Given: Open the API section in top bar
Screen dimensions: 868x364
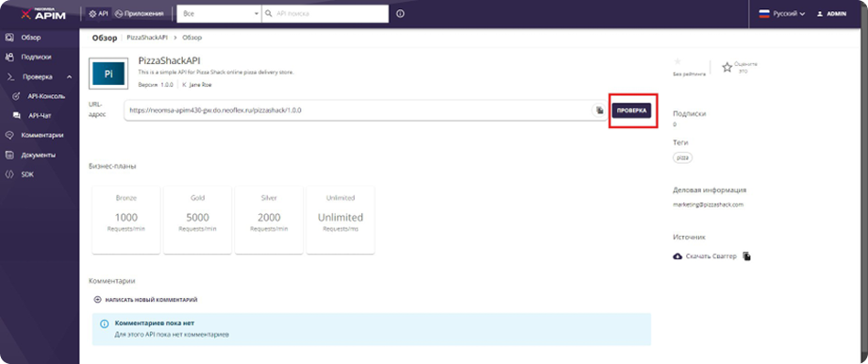Looking at the screenshot, I should click(99, 14).
